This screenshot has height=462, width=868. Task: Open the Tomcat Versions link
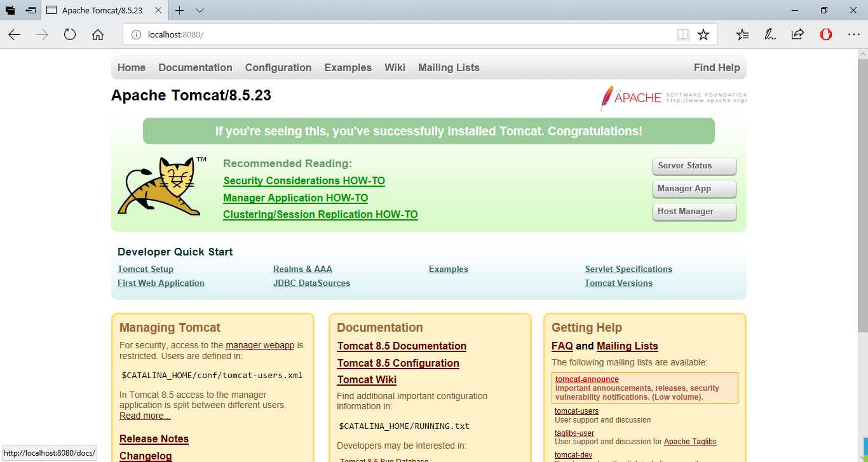pyautogui.click(x=618, y=283)
